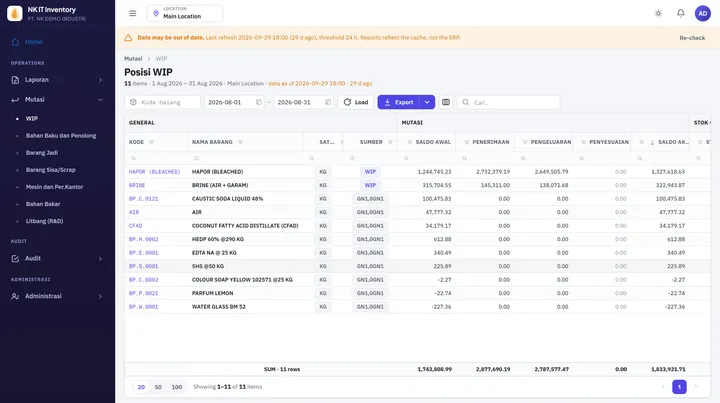The height and width of the screenshot is (403, 720).
Task: Go to Home in sidebar
Action: (34, 42)
